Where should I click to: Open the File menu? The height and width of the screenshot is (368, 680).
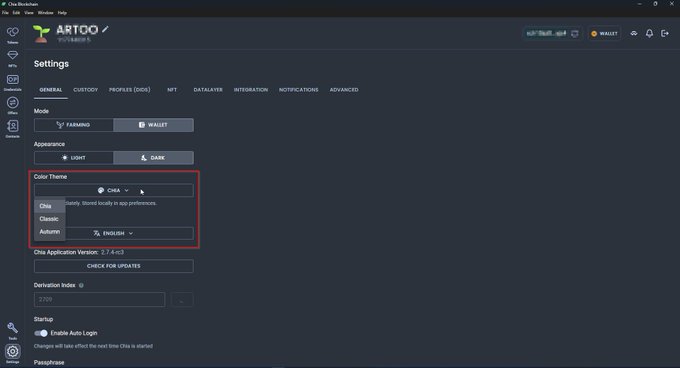pos(5,13)
